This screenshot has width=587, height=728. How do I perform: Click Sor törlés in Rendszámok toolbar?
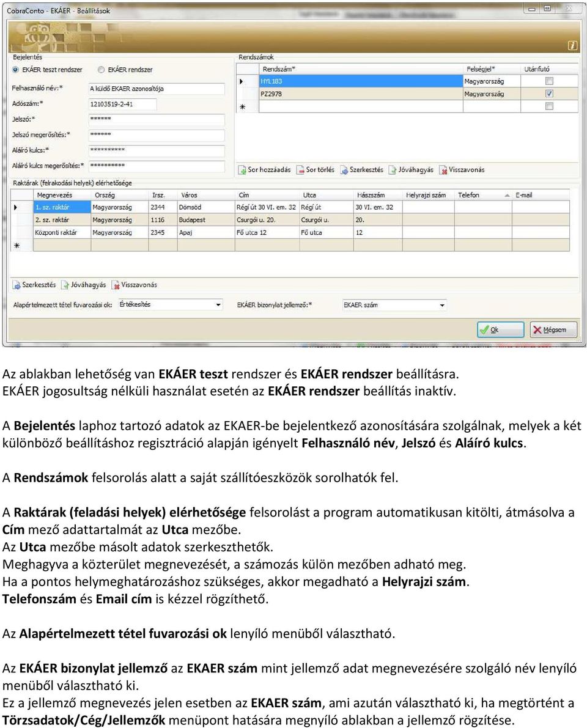[316, 170]
